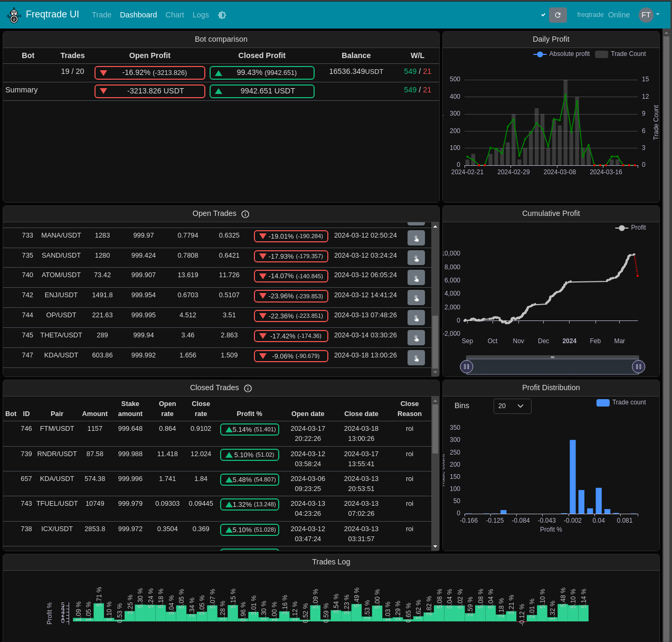Toggle the auto-refresh checkbox

pos(543,15)
